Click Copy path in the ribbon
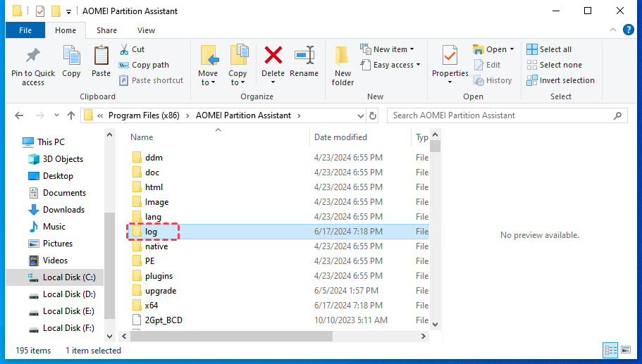 144,65
